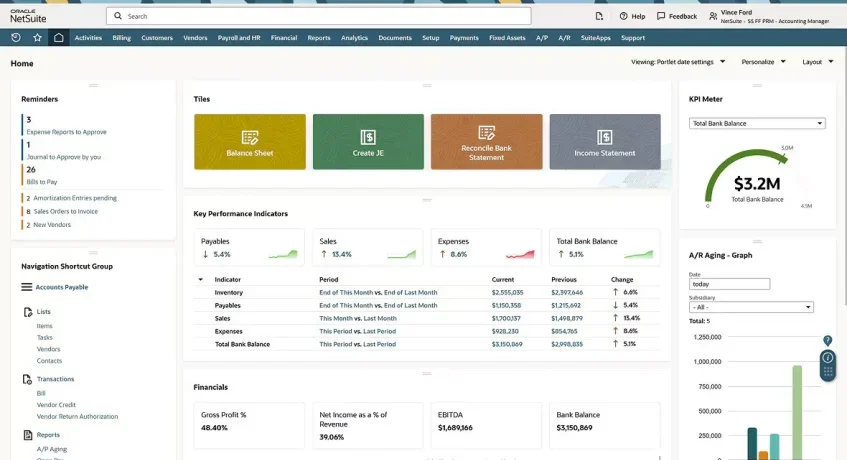Screen dimensions: 847x460
Task: Click the Inventory current value $2,555,035
Action: tap(507, 293)
